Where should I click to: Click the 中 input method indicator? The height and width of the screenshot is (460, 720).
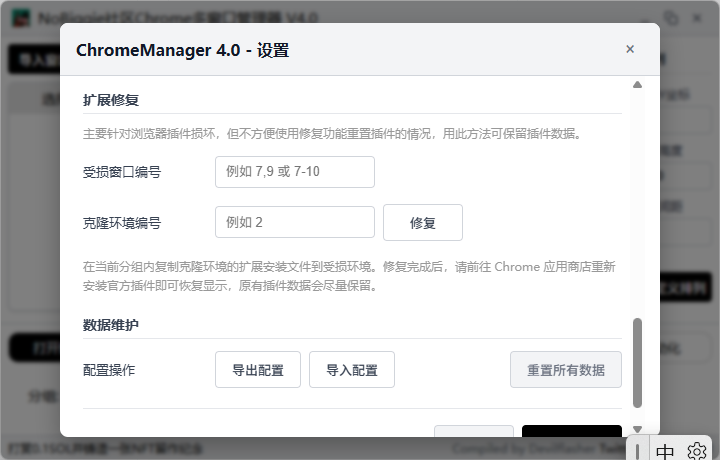click(665, 450)
